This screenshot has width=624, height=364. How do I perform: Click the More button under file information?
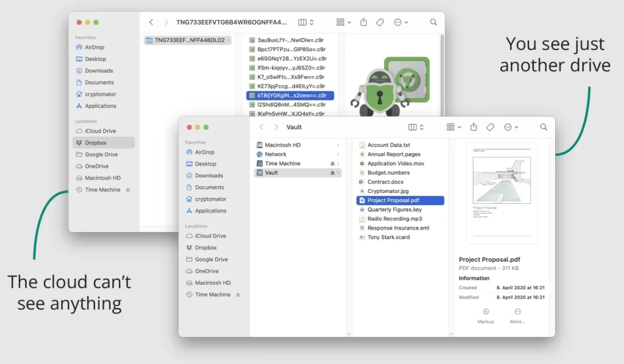point(517,312)
